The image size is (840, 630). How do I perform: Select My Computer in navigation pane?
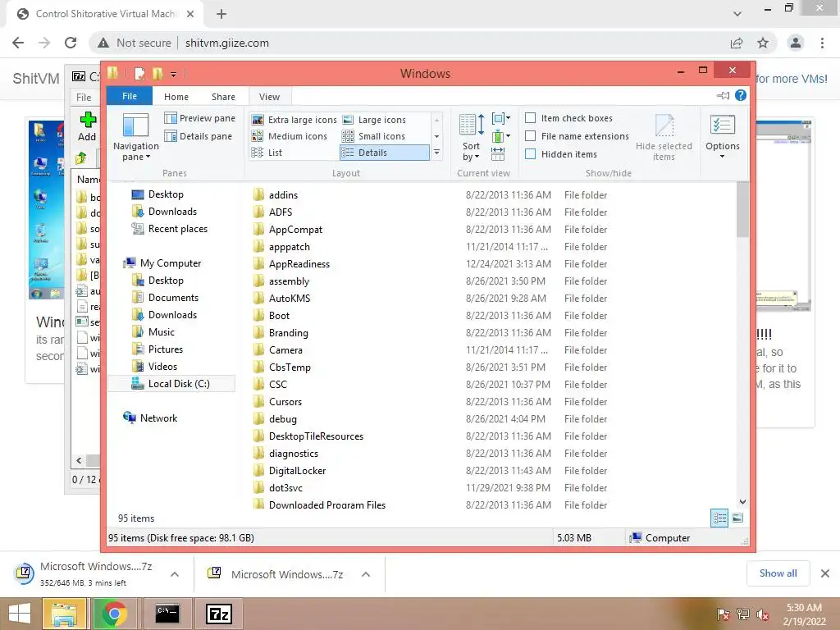(162, 263)
